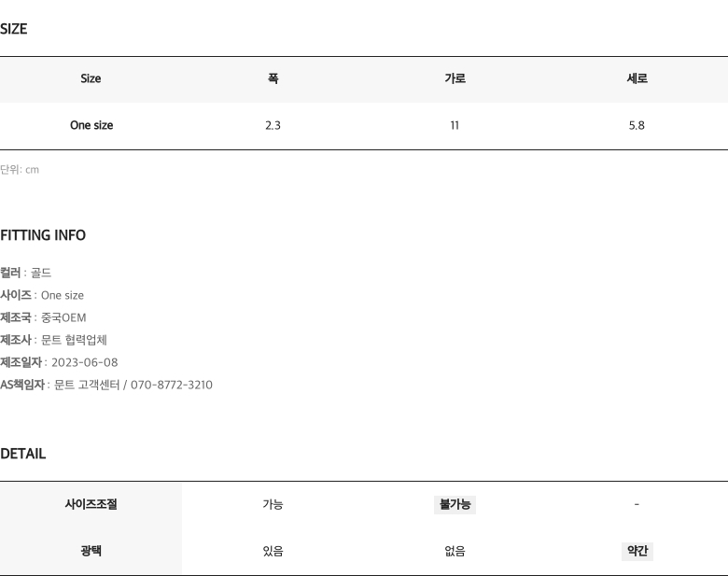Click the FITTING INFO heading
728x576 pixels.
(x=43, y=235)
